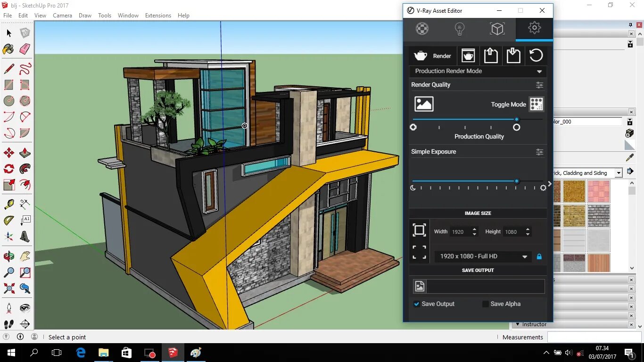Expand the Brick, Cladding and Siding dropdown
Viewport: 644px width, 362px height.
pos(618,173)
